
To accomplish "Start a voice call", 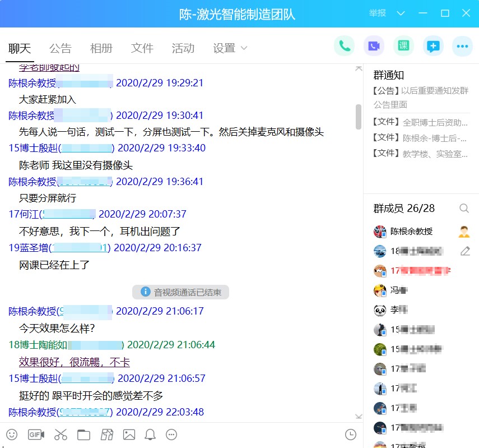I will point(345,47).
